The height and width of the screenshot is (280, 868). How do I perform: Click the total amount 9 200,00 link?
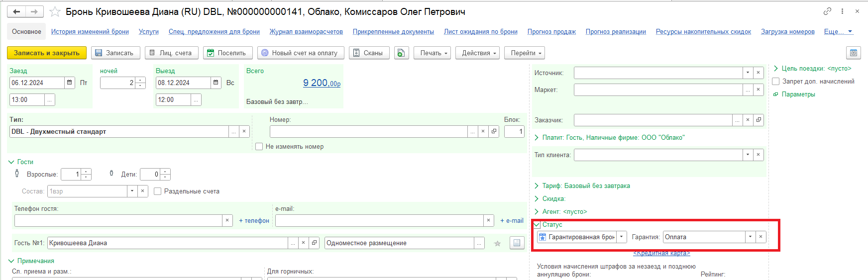tap(322, 83)
